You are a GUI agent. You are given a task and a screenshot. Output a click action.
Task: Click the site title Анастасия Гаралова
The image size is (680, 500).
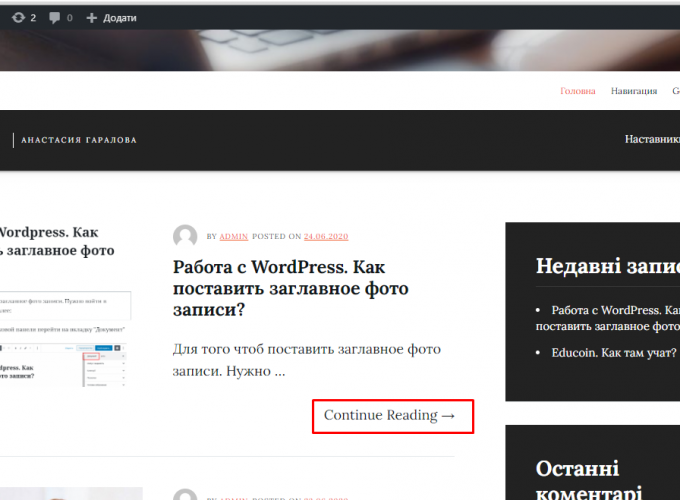pos(79,140)
